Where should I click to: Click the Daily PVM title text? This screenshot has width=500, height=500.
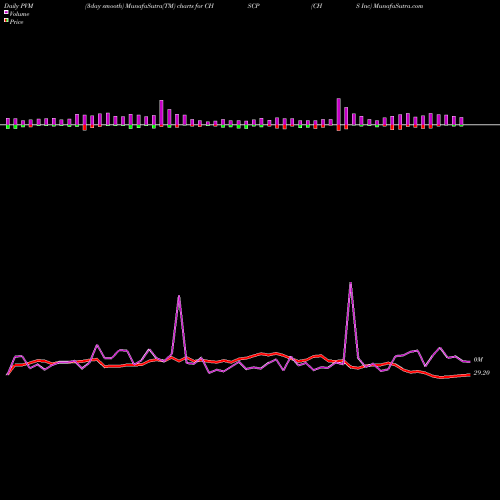(x=19, y=6)
